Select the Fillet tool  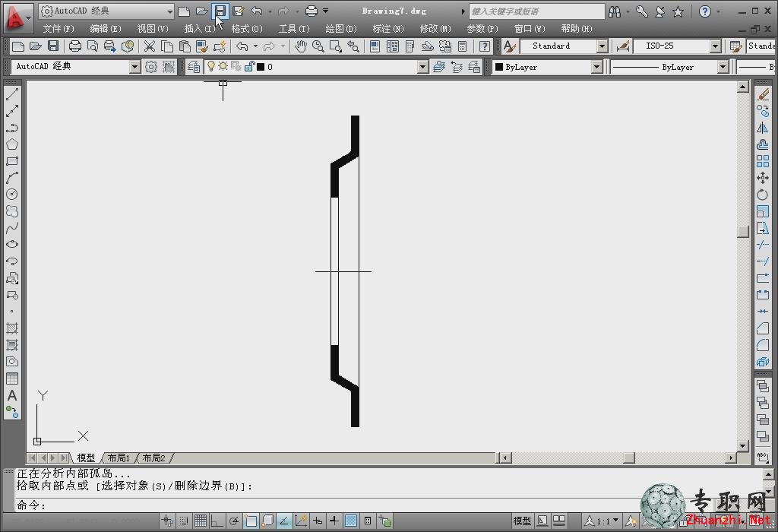pos(763,345)
